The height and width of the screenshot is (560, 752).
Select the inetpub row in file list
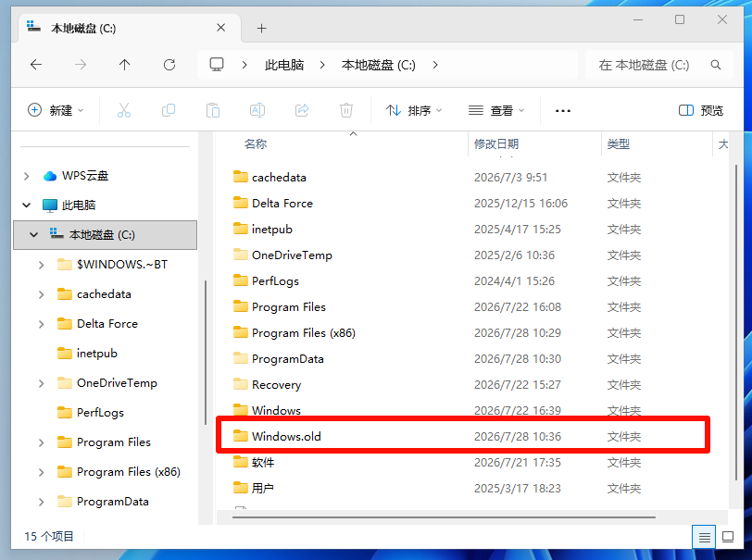click(464, 230)
